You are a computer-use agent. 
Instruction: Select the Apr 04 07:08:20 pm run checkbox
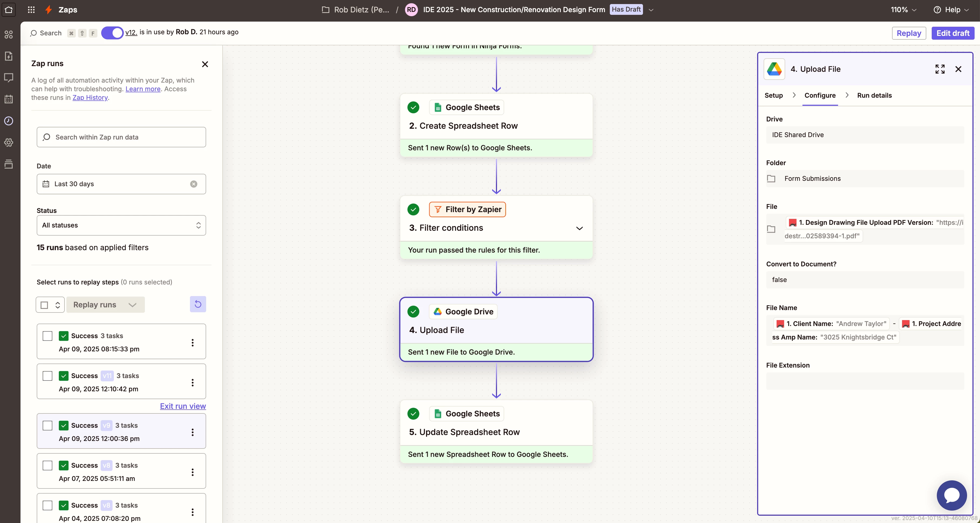coord(47,505)
